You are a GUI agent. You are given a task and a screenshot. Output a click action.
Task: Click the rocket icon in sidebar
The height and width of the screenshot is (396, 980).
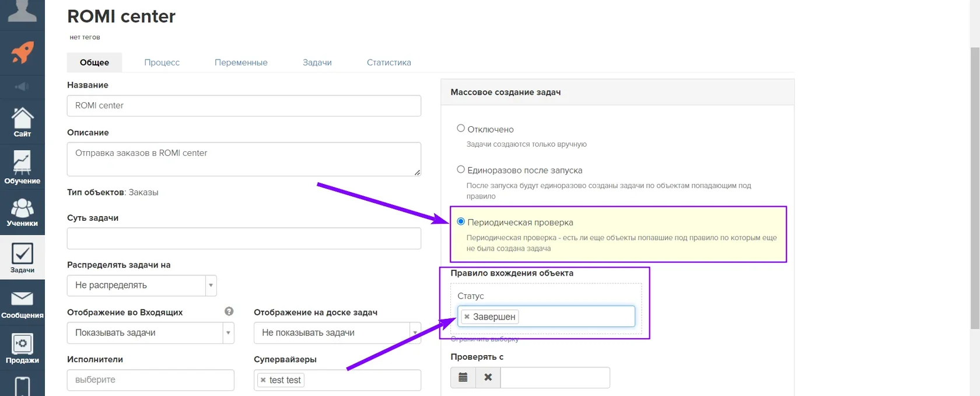22,53
